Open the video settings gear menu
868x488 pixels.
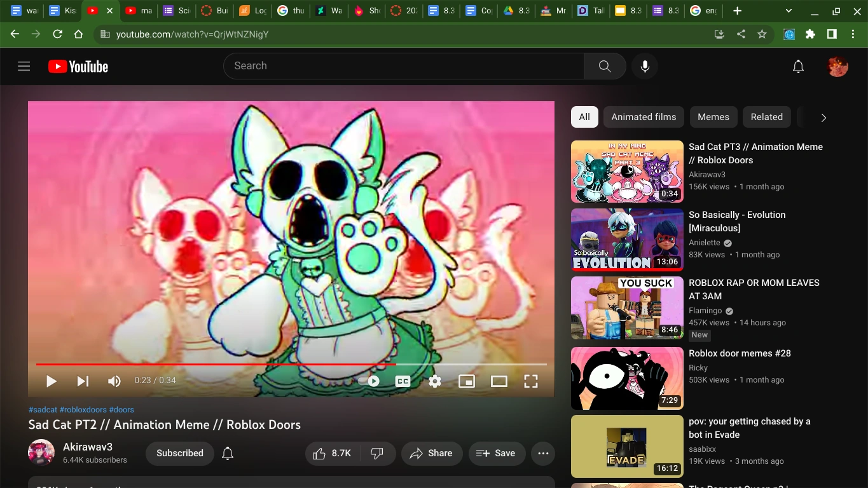(x=435, y=381)
